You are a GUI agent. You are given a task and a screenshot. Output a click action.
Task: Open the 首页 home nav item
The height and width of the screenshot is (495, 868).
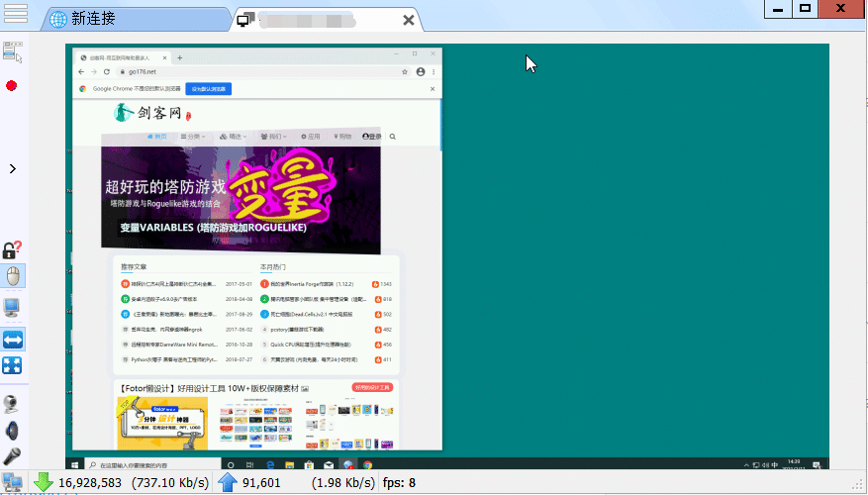pyautogui.click(x=157, y=137)
